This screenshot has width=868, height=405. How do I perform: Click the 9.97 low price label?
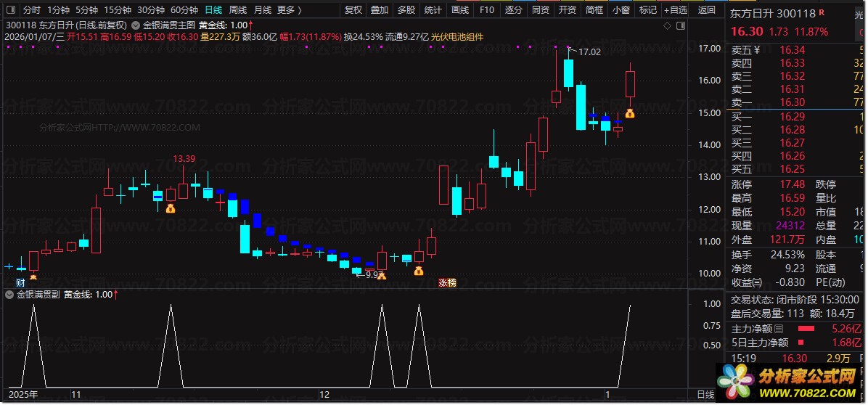374,274
